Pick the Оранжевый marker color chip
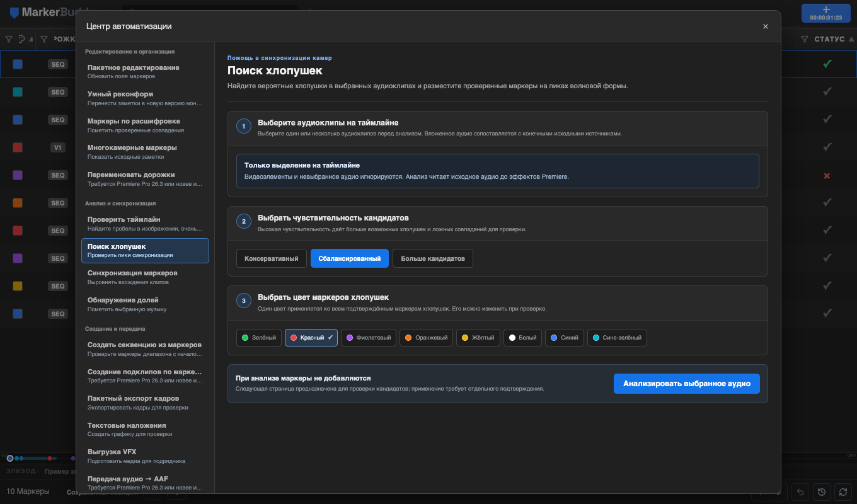The width and height of the screenshot is (857, 504). (426, 338)
